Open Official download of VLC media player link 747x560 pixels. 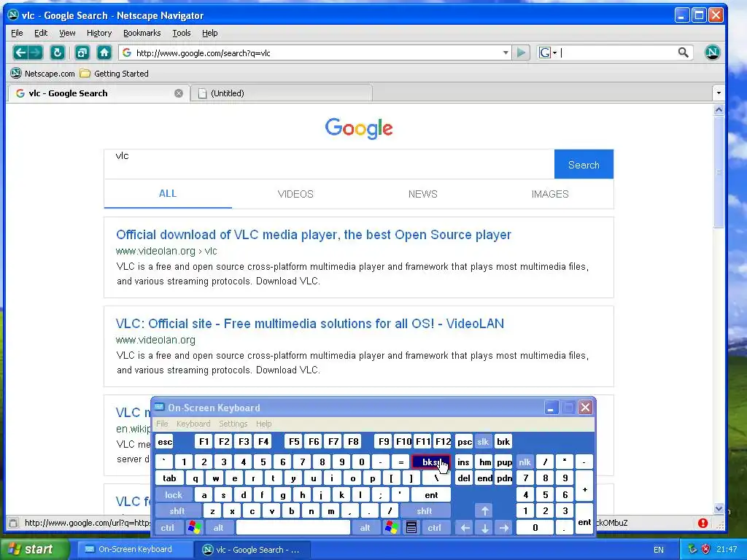click(x=314, y=235)
